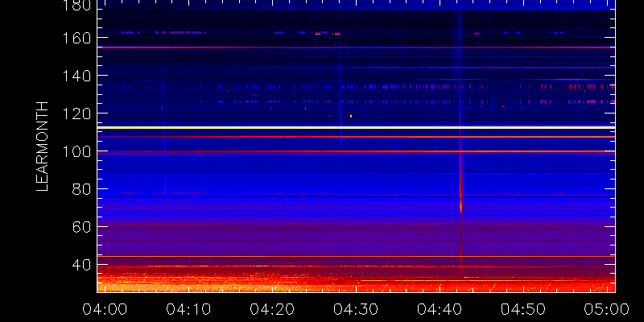Click the 04:10 time axis label
Viewport: 644px width, 322px height.
[189, 309]
